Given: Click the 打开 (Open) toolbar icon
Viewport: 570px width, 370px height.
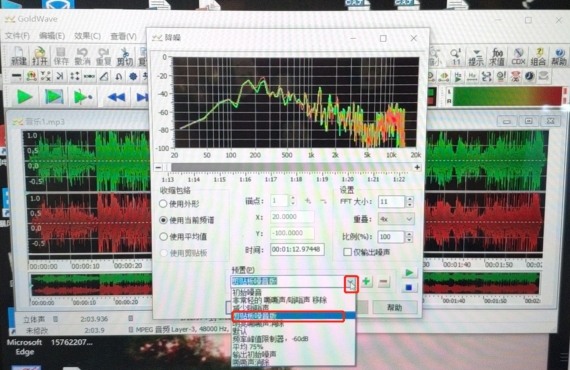Looking at the screenshot, I should click(x=40, y=56).
